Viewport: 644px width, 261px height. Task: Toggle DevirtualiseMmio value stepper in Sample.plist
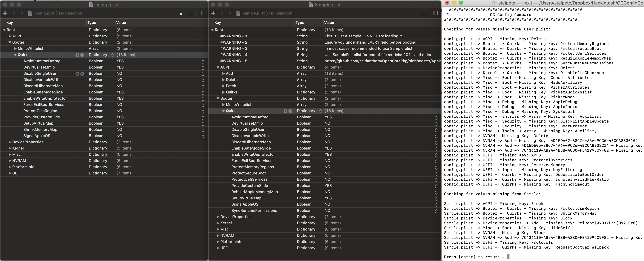pos(436,124)
